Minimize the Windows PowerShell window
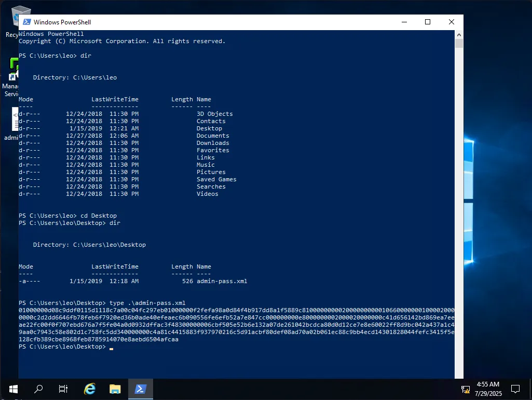Viewport: 532px width, 400px height. click(404, 22)
